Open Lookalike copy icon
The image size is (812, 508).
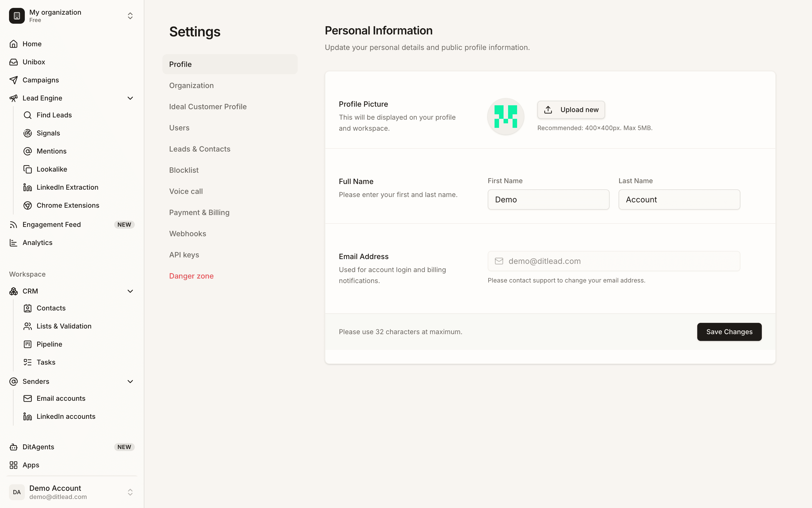point(28,169)
